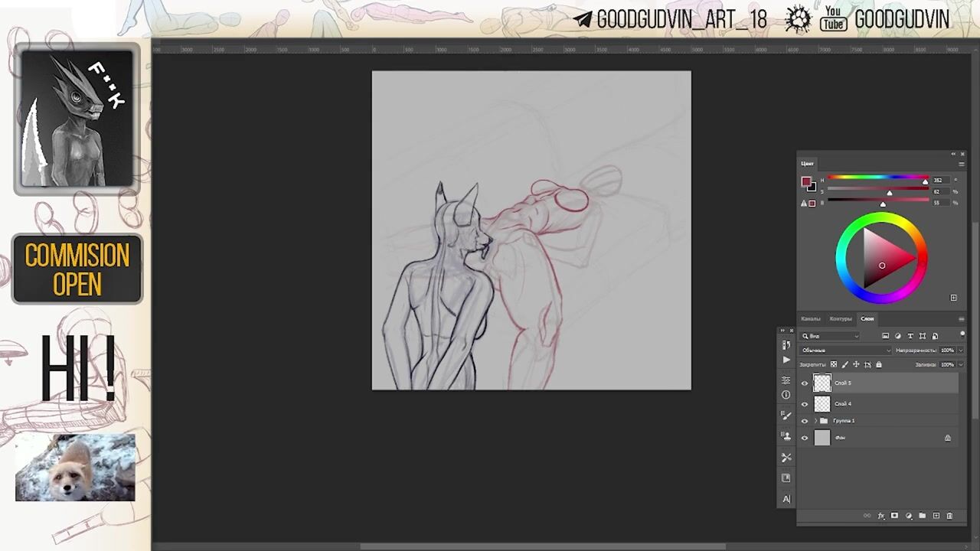Screen dimensions: 980x551
Task: Open the History panel icon in side strip
Action: point(786,345)
